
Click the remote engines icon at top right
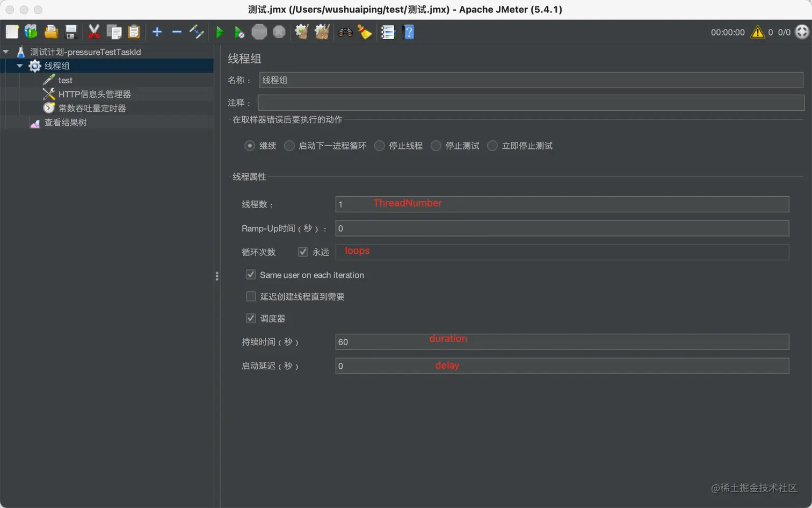[802, 32]
